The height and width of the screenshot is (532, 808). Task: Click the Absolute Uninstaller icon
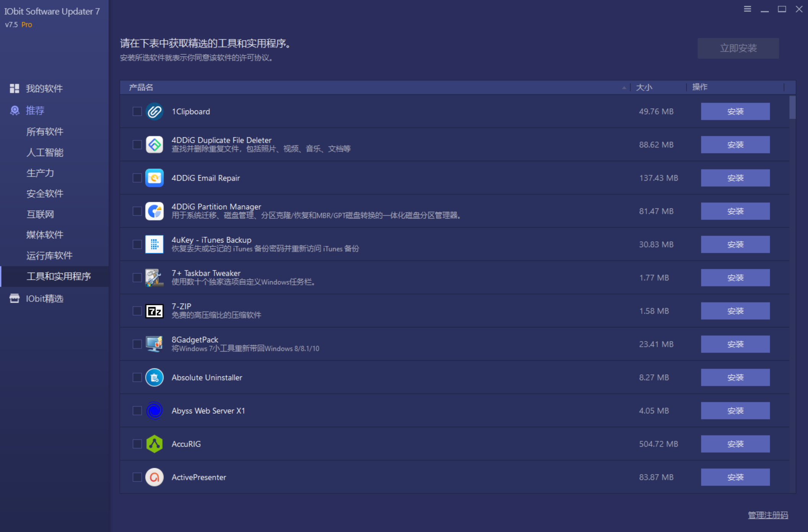click(154, 378)
